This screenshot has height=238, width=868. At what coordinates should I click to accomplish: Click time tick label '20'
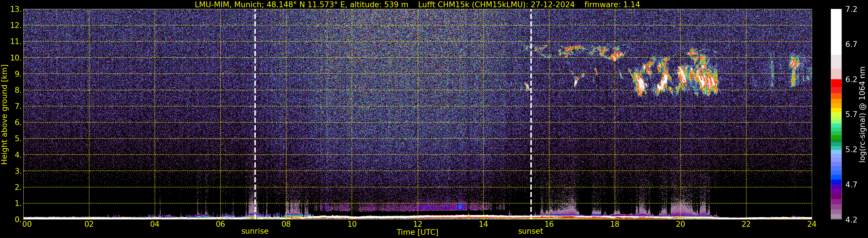pos(680,224)
